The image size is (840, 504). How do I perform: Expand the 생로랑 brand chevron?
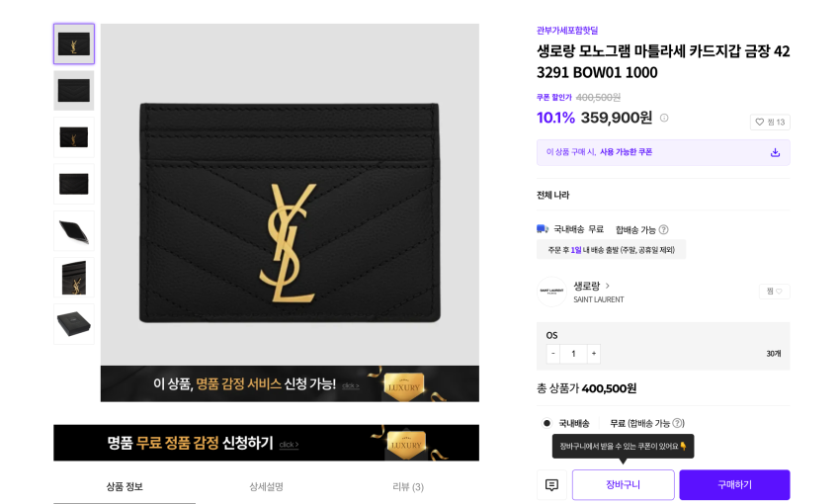coord(607,286)
